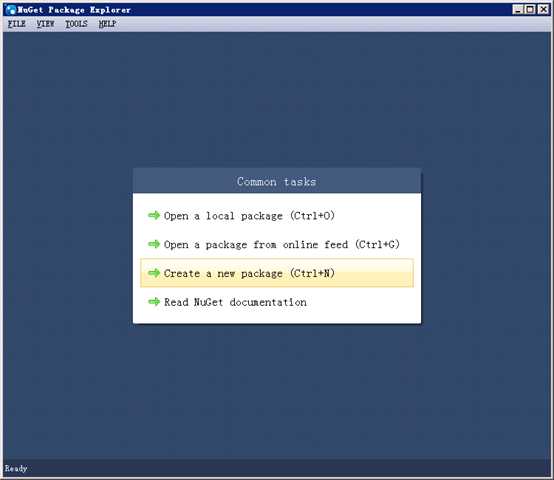The width and height of the screenshot is (554, 480).
Task: Click the Common tasks panel header
Action: pos(277,181)
